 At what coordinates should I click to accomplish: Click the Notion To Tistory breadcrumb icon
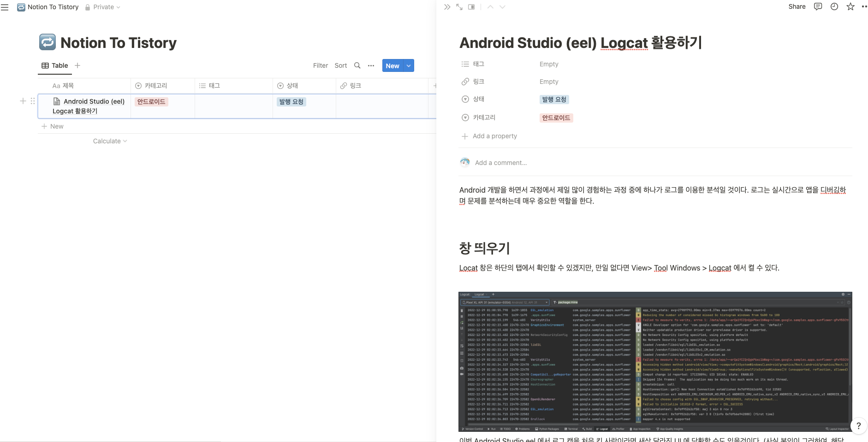[21, 7]
